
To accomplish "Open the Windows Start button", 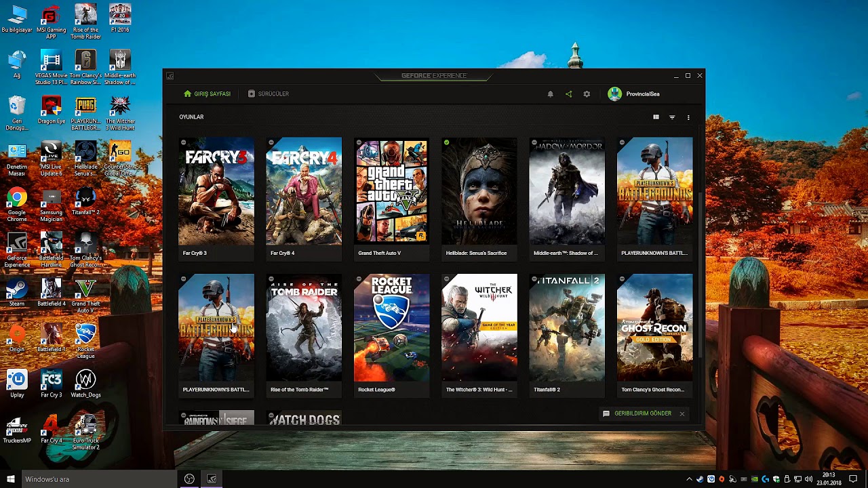I will click(9, 479).
